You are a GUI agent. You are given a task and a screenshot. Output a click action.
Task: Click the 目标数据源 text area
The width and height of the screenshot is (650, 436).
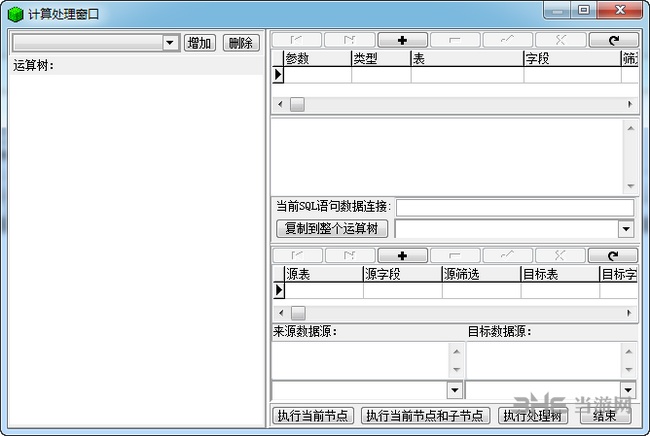(x=543, y=359)
